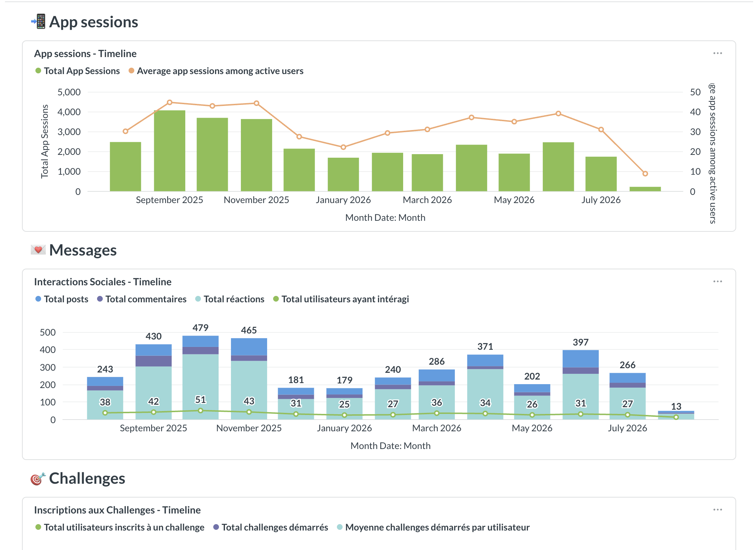The width and height of the screenshot is (756, 550).
Task: Click the 430 total label above September 2025
Action: pos(154,336)
